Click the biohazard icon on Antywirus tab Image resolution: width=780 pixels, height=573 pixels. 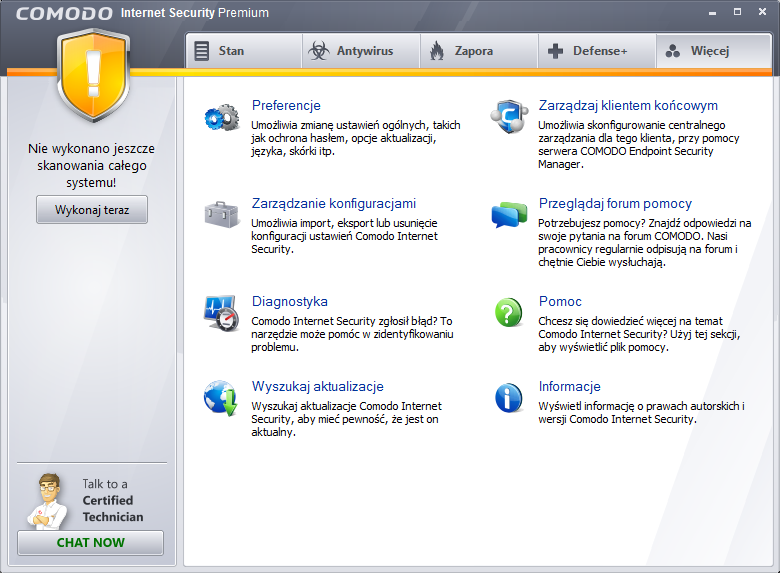coord(319,51)
